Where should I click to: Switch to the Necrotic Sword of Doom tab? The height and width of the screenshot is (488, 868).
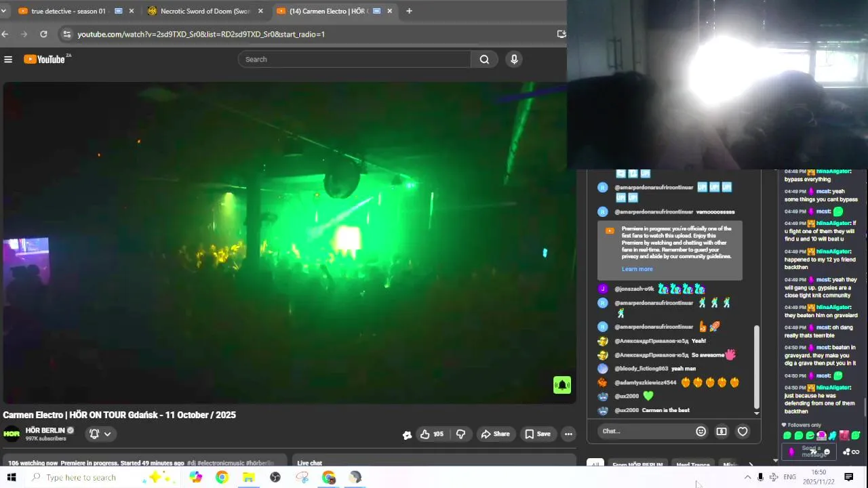click(205, 11)
